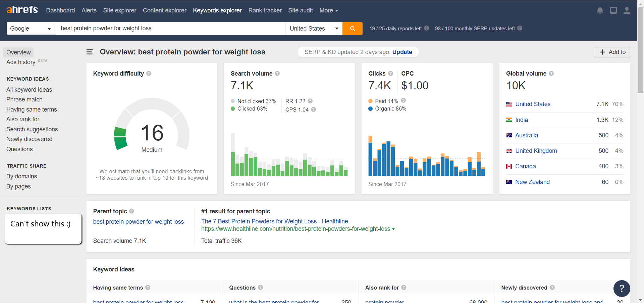
Task: Open Alerts in top navigation
Action: coord(89,10)
